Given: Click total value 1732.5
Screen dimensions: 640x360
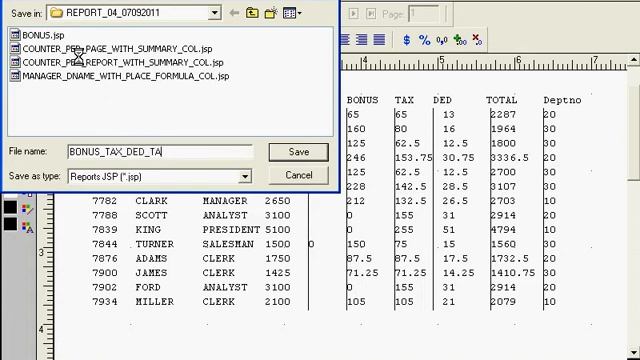Looking at the screenshot, I should click(x=510, y=258).
